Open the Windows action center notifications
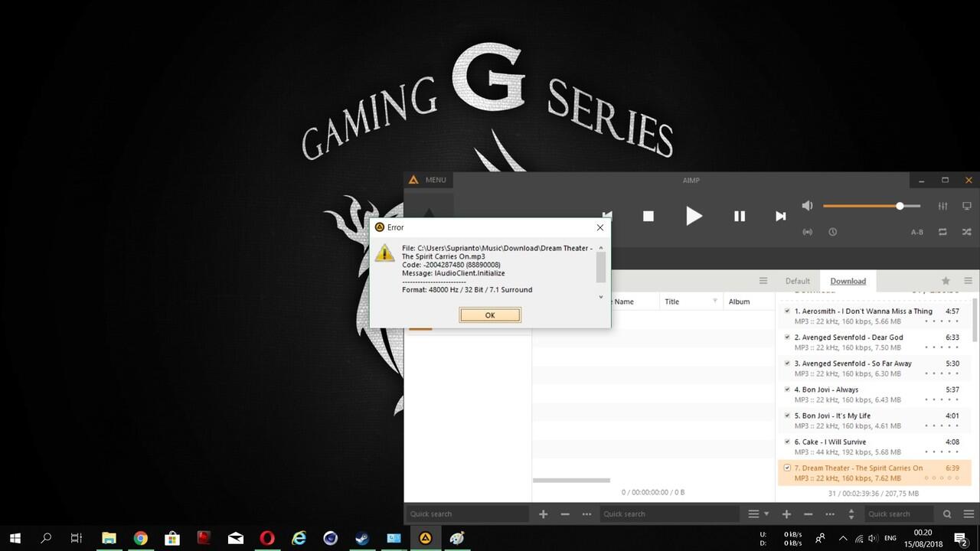The width and height of the screenshot is (980, 551). point(960,538)
